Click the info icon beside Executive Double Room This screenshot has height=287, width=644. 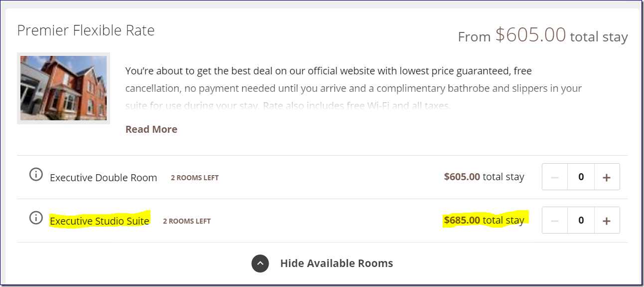click(36, 175)
